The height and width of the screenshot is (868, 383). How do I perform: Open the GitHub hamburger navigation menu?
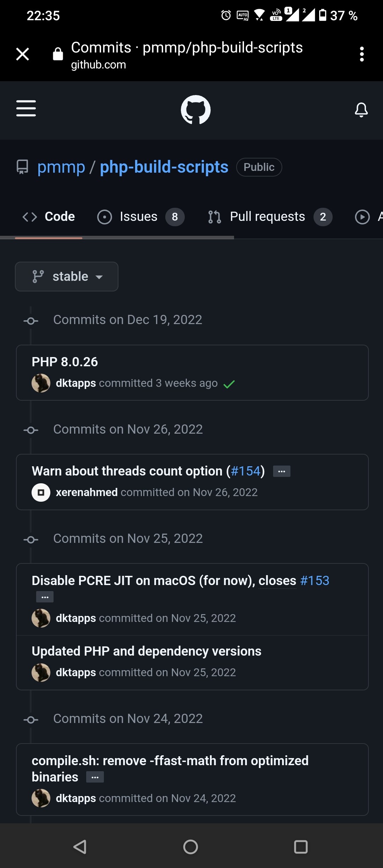tap(26, 108)
